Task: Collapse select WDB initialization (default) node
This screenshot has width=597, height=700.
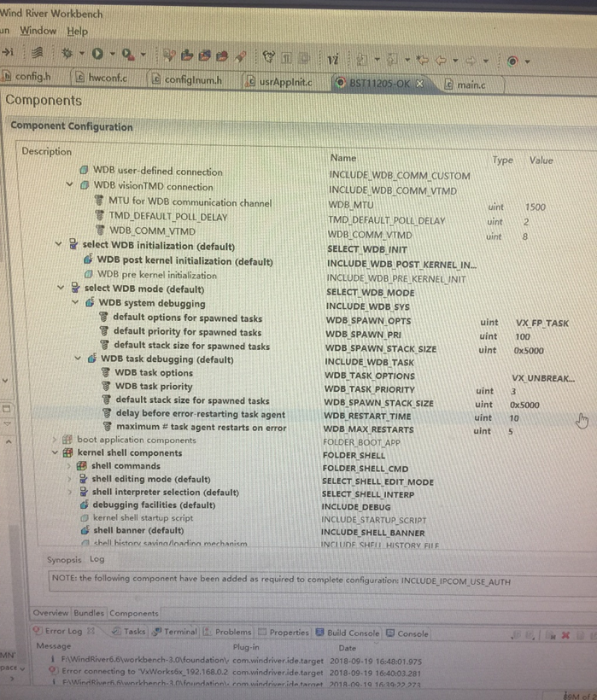Action: point(58,244)
